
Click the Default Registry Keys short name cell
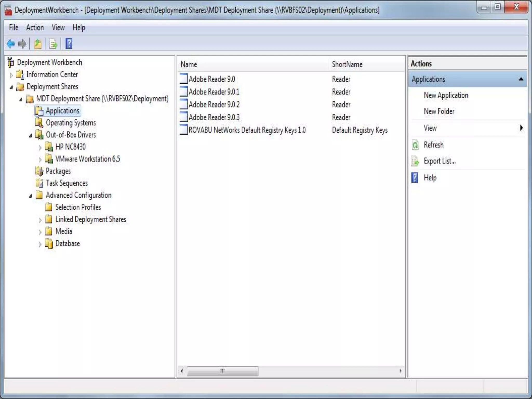pos(360,130)
